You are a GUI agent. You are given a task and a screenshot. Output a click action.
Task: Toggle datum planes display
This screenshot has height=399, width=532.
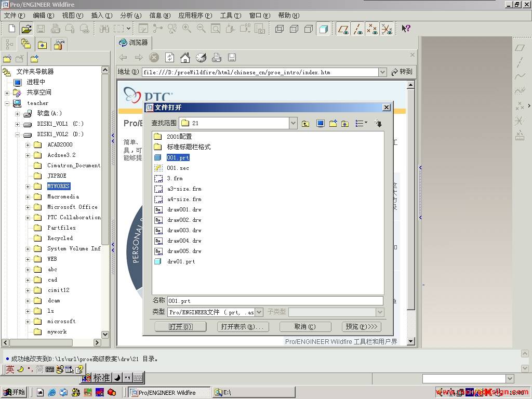click(x=343, y=29)
